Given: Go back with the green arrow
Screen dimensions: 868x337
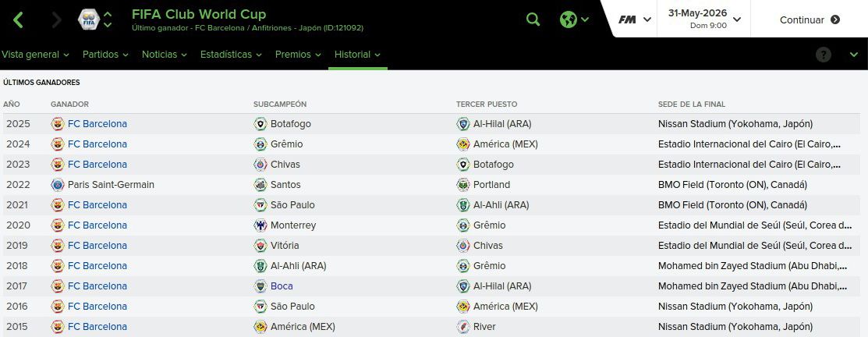Looking at the screenshot, I should click(x=18, y=20).
